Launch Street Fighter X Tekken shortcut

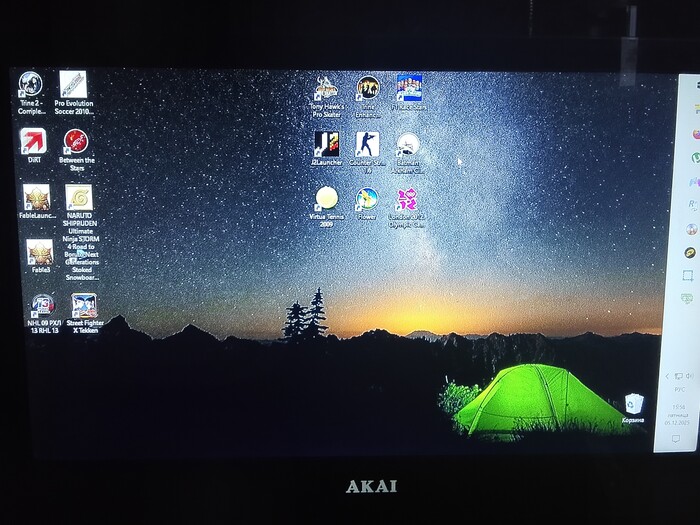[x=84, y=305]
